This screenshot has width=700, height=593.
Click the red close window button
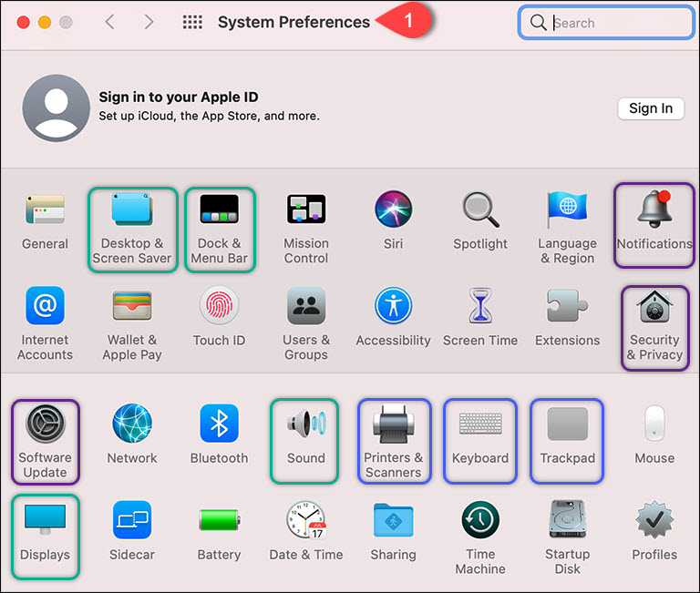pos(23,22)
